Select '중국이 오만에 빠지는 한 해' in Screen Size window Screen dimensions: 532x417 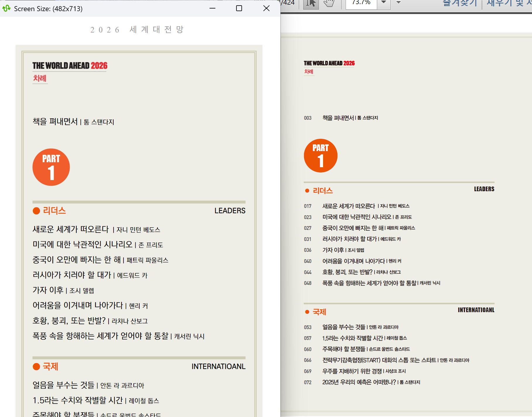(77, 260)
